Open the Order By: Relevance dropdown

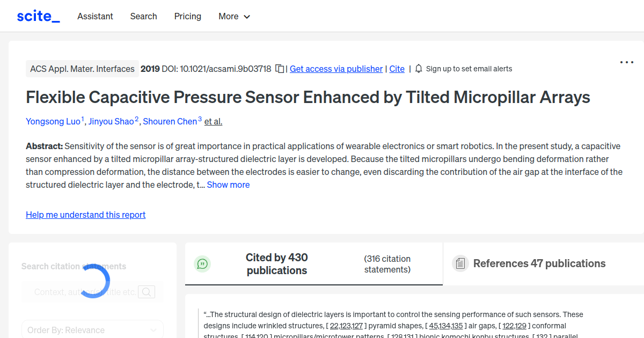pyautogui.click(x=92, y=329)
